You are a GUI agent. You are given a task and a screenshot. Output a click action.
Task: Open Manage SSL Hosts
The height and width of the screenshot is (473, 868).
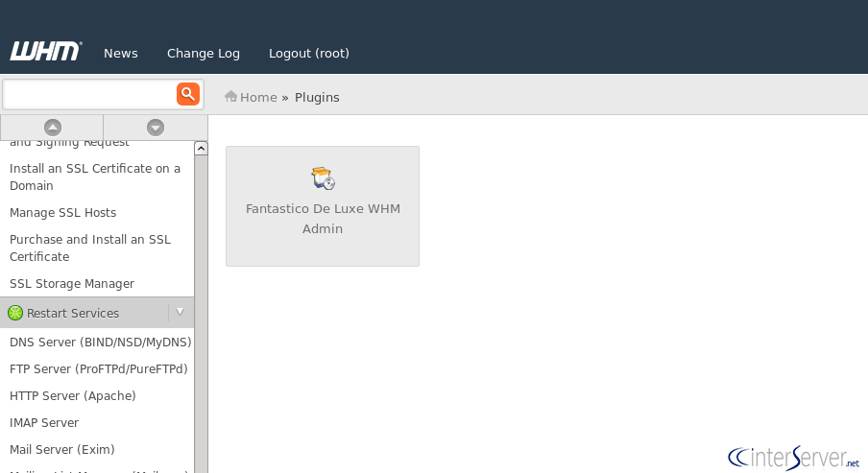(x=62, y=212)
